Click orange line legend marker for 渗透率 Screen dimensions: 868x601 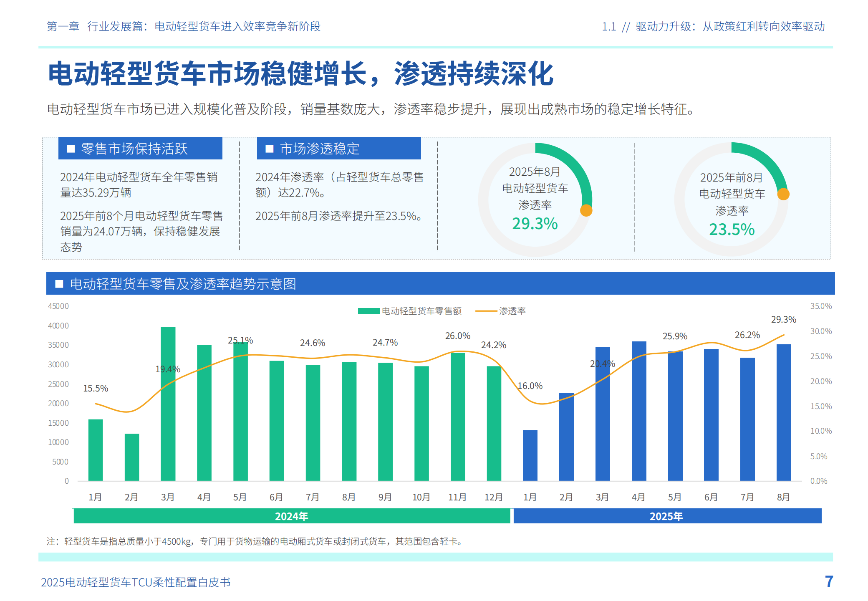pyautogui.click(x=486, y=311)
